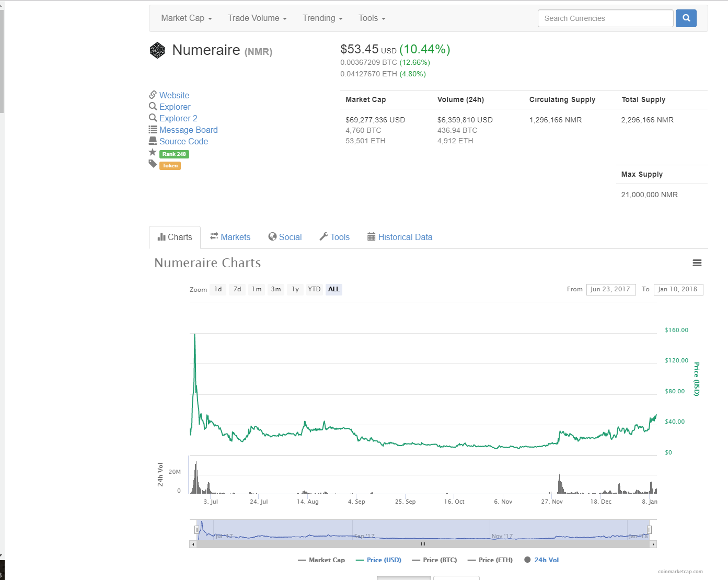
Task: Toggle the 24h Vol series in legend
Action: [x=541, y=560]
